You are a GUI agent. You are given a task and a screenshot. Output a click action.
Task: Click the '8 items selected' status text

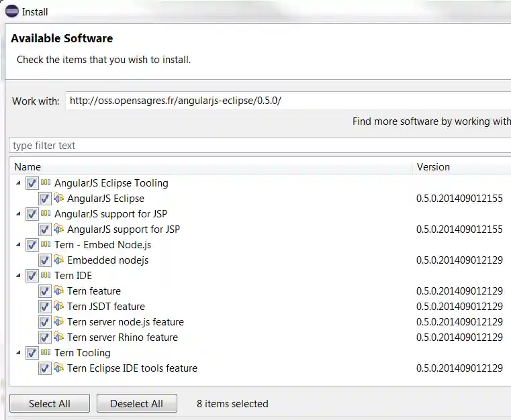click(x=232, y=404)
